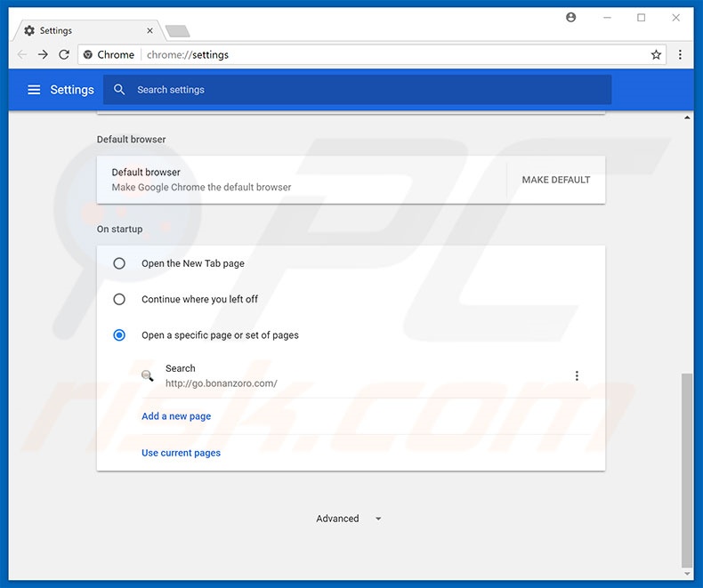Click the http://go.bonanzoro.com/ URL text

tap(222, 383)
